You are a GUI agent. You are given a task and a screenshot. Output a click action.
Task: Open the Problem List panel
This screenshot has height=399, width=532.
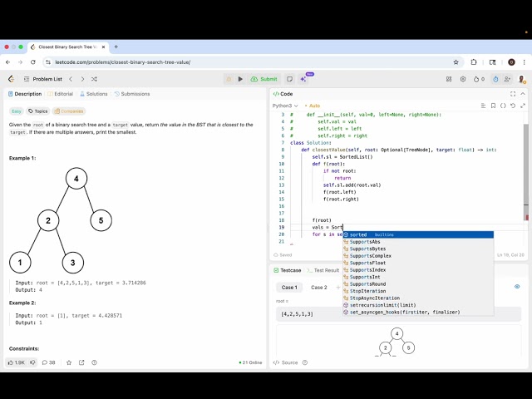tap(43, 79)
